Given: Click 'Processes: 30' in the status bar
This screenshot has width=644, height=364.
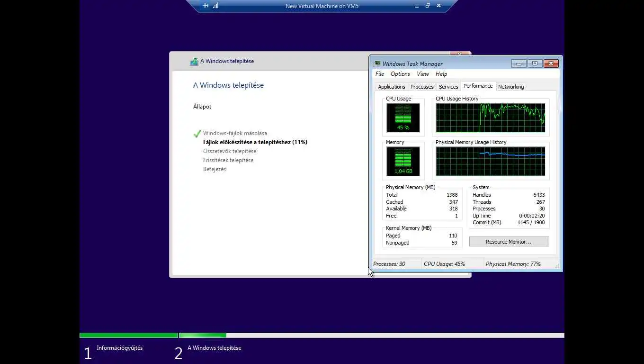Looking at the screenshot, I should [389, 264].
